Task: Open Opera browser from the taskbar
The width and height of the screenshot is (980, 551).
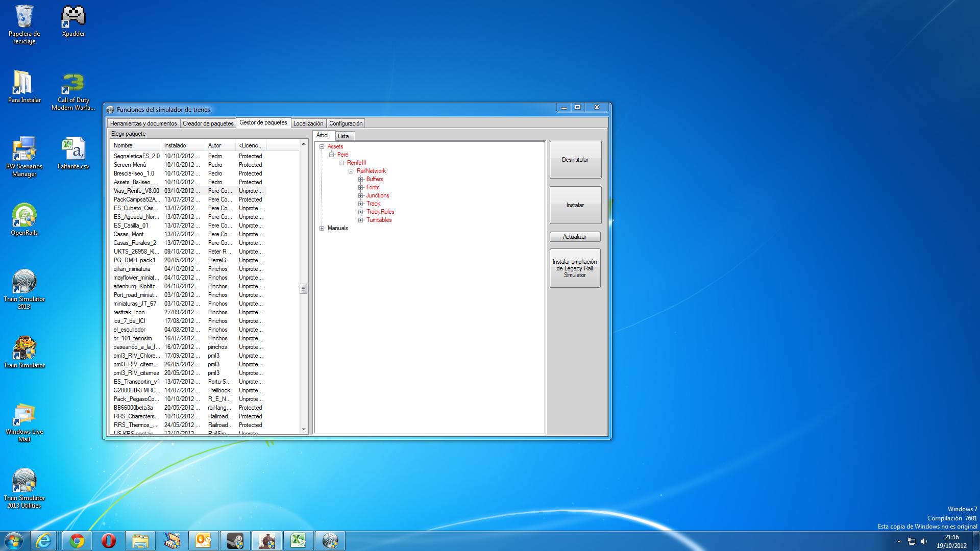Action: 108,541
